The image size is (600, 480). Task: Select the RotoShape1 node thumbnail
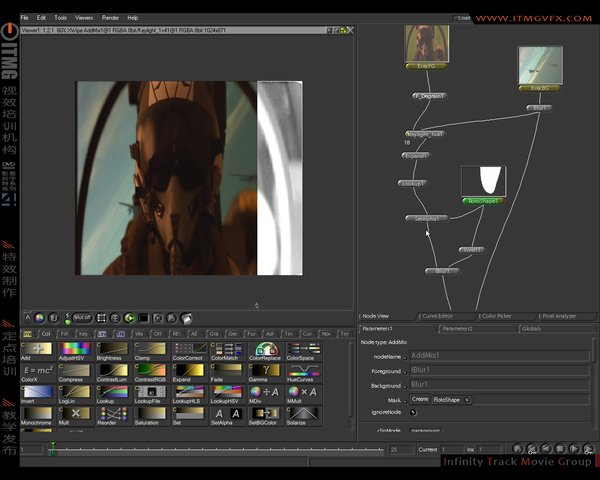pos(485,181)
